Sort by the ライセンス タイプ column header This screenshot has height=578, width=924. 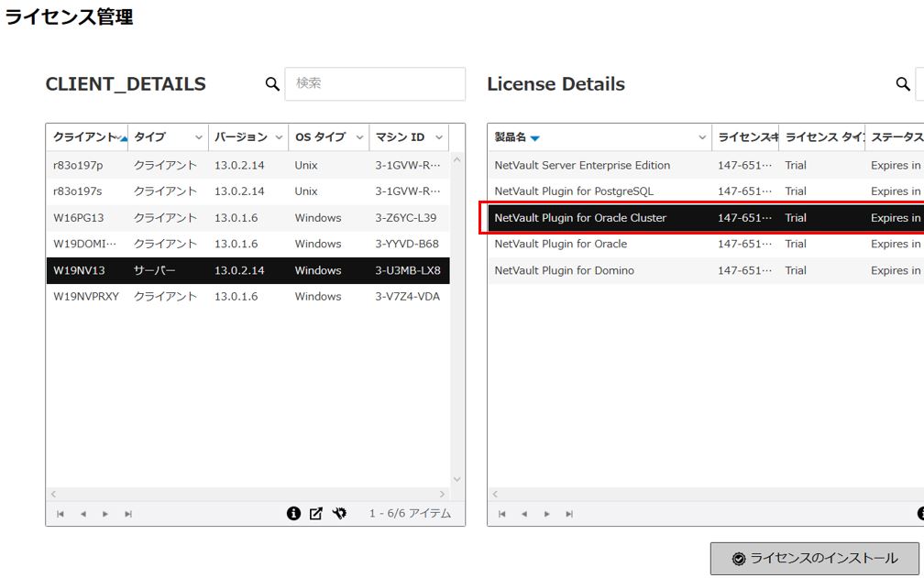click(x=822, y=137)
